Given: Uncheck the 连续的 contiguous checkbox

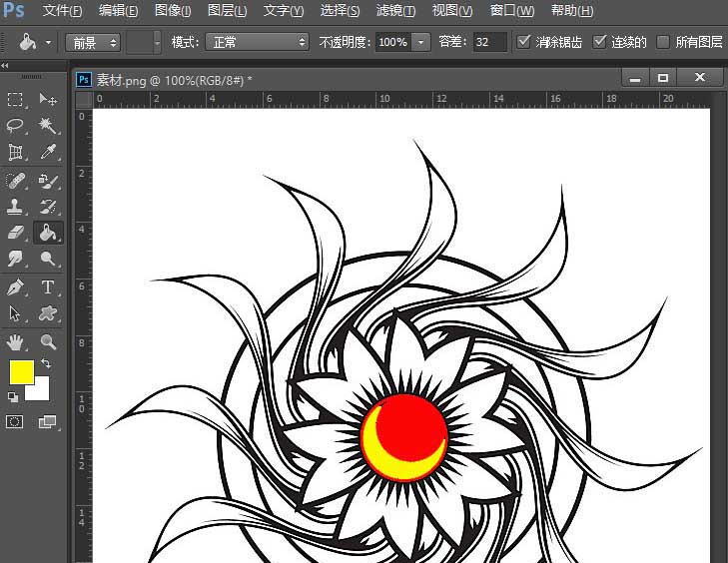Looking at the screenshot, I should [600, 42].
